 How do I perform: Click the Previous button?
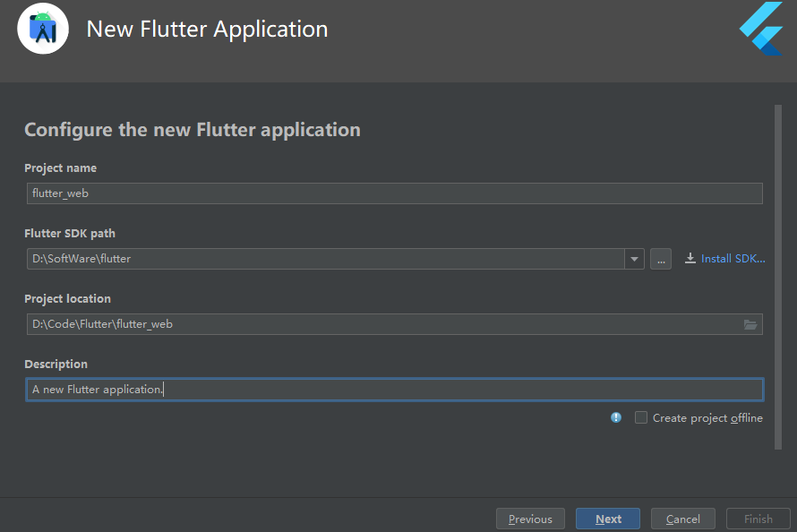coord(530,518)
